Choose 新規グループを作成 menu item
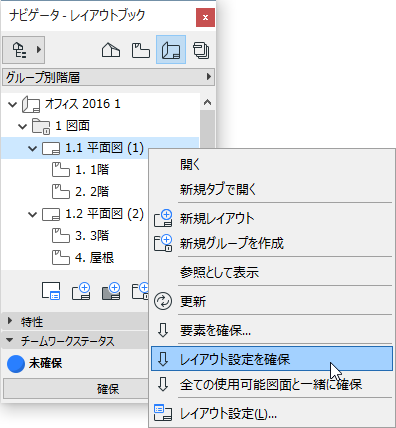 pyautogui.click(x=271, y=243)
